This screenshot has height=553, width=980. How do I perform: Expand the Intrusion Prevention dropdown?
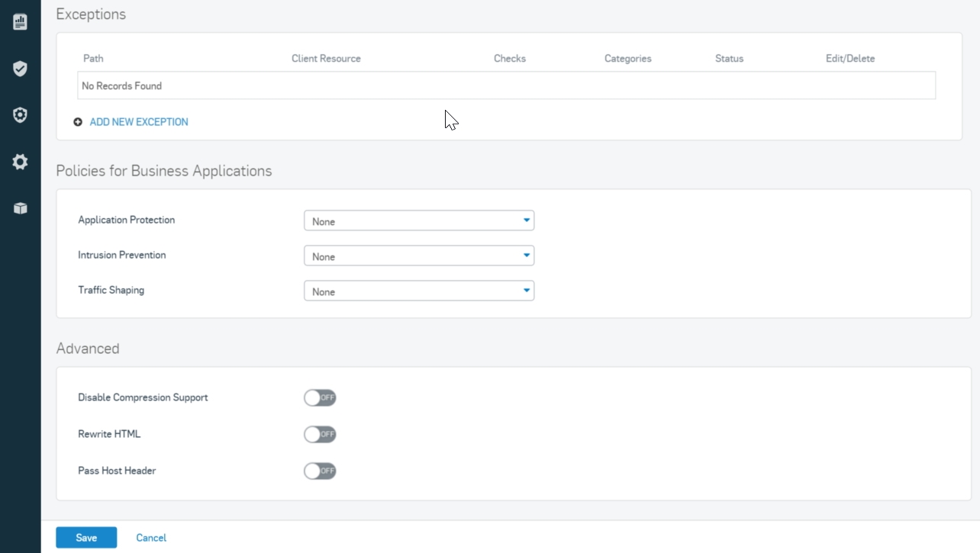419,256
